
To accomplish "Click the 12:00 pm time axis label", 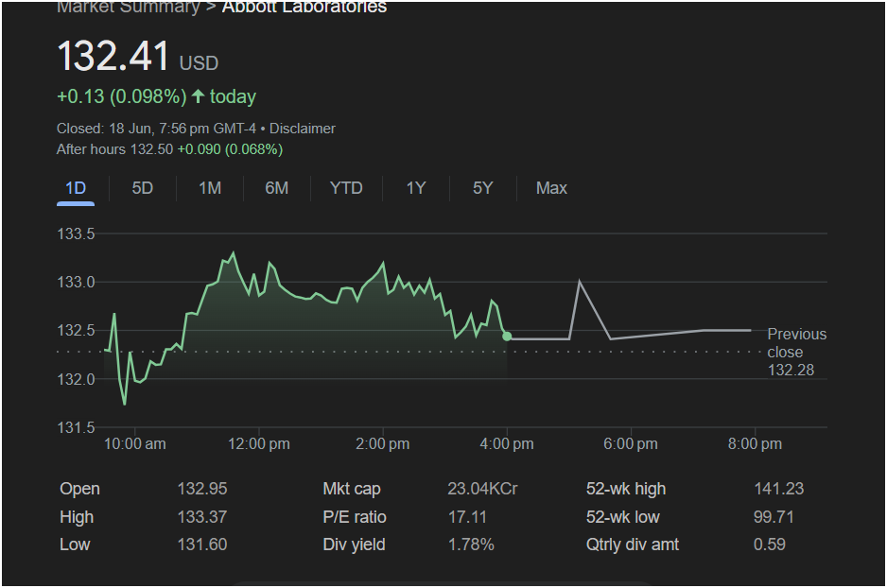I will pos(258,443).
